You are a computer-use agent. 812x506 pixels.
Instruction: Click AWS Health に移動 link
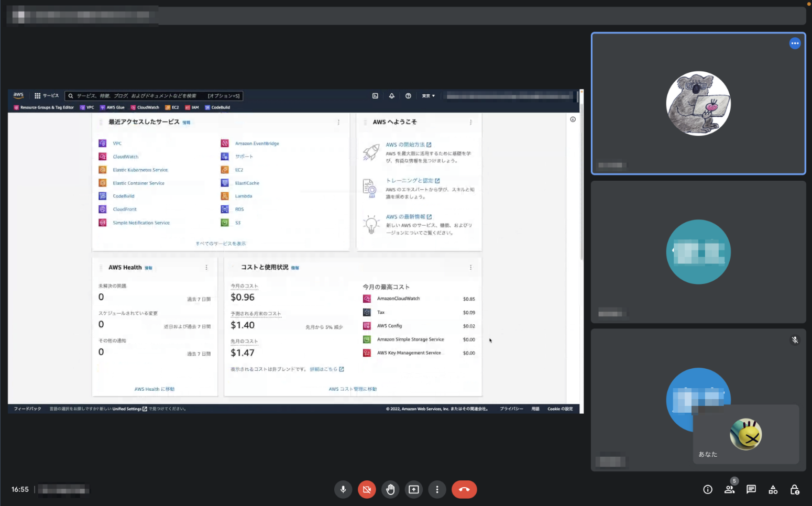[x=155, y=389]
